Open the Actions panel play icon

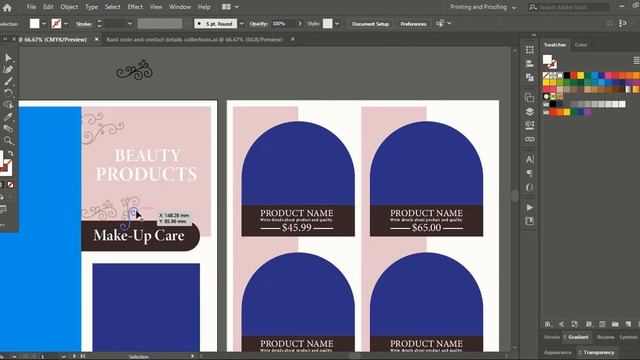point(529,207)
